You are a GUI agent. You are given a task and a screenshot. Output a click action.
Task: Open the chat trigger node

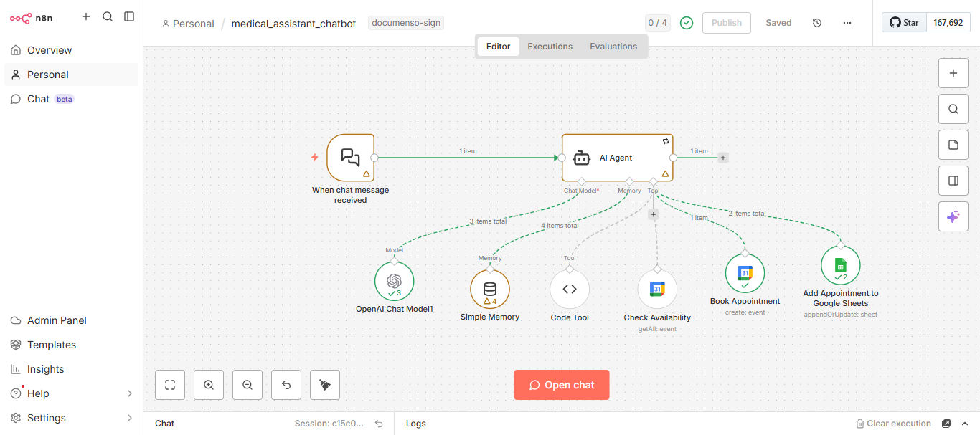point(350,158)
